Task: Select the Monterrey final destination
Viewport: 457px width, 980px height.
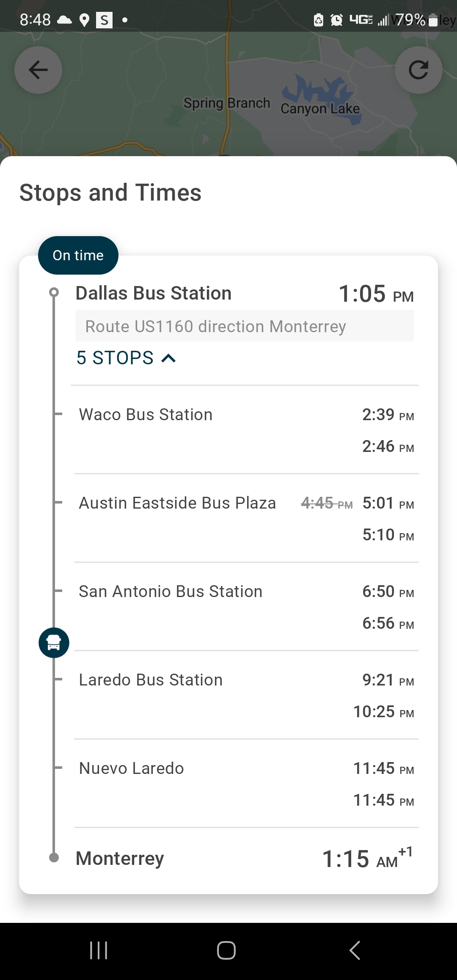Action: (120, 859)
